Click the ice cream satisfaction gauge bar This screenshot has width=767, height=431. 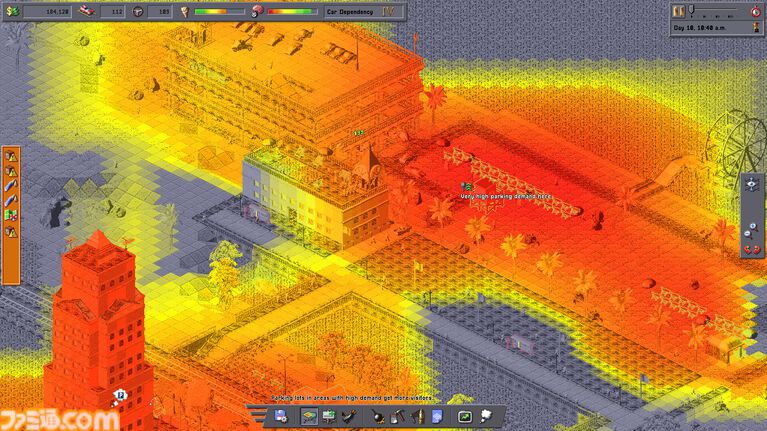click(219, 12)
